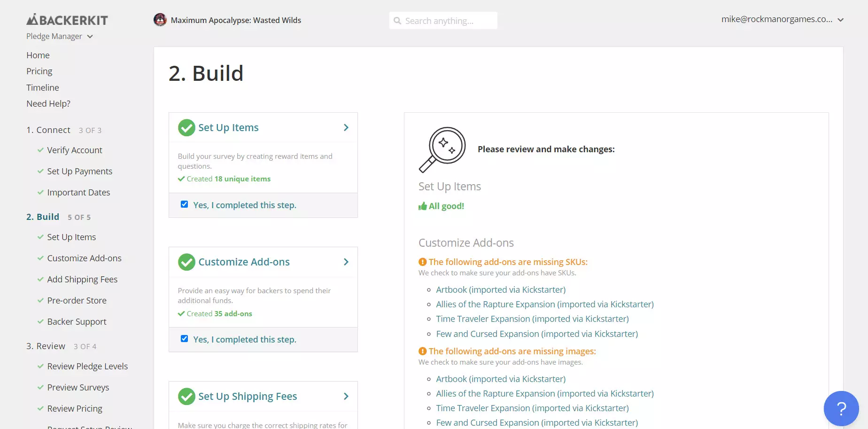This screenshot has height=429, width=868.
Task: Click the Search anything input field
Action: (x=443, y=21)
